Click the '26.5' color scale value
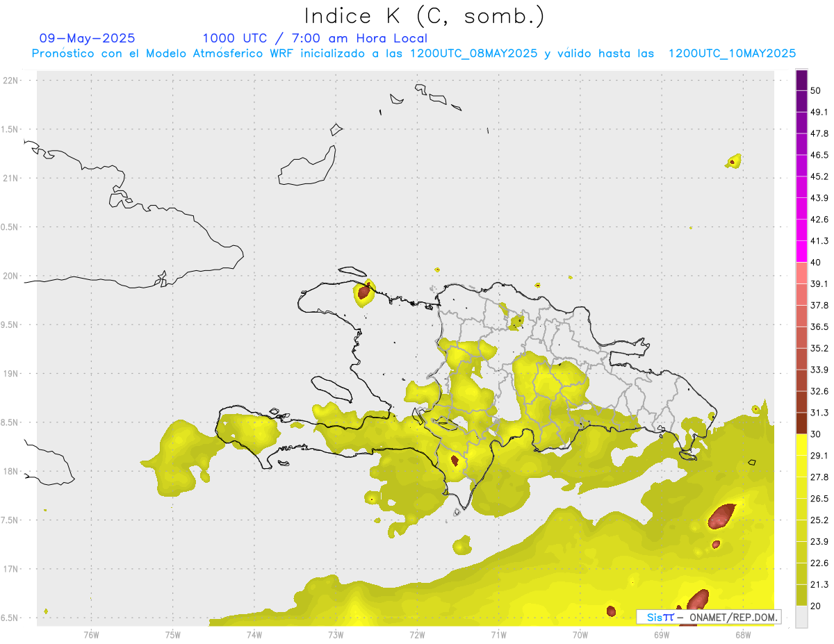Screen dimensions: 834x644 (x=819, y=499)
